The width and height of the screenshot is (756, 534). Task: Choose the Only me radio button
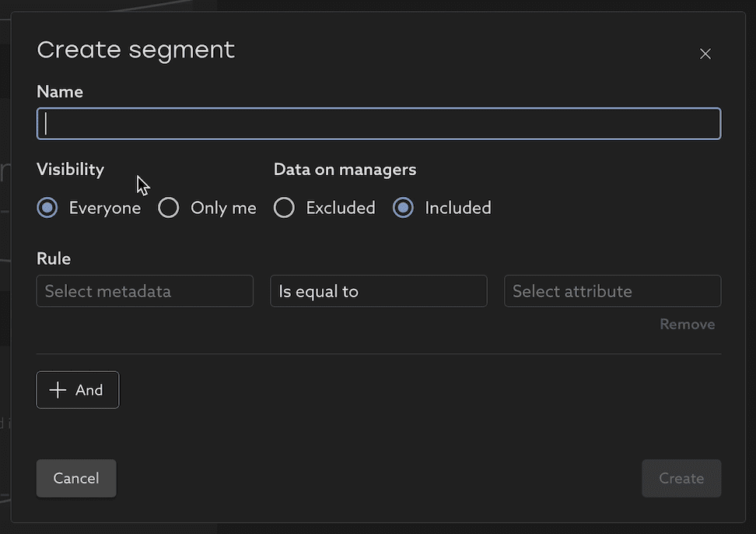pos(169,208)
